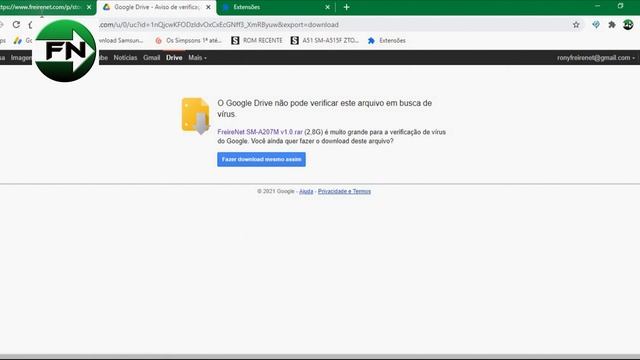Click the FreireNet SM-A207M v1.0.rar file link
This screenshot has height=360, width=640.
(260, 132)
